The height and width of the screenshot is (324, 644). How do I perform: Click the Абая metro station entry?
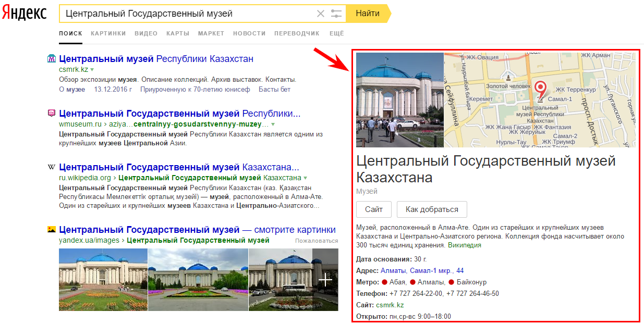click(x=394, y=282)
